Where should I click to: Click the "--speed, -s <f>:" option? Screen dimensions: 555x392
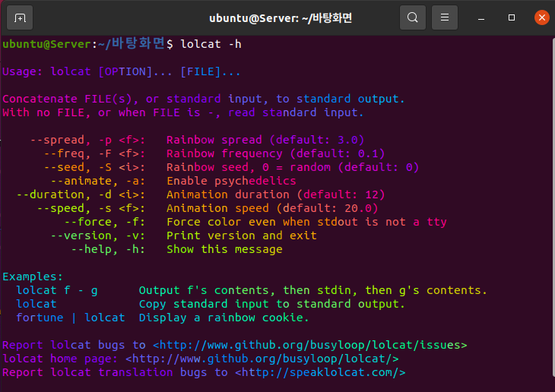click(91, 208)
